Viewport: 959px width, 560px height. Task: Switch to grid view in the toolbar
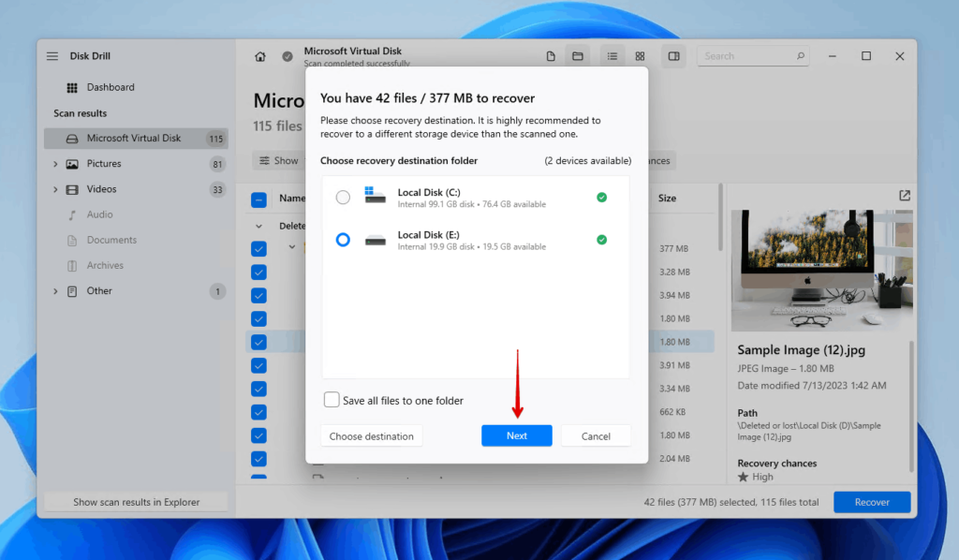point(640,55)
